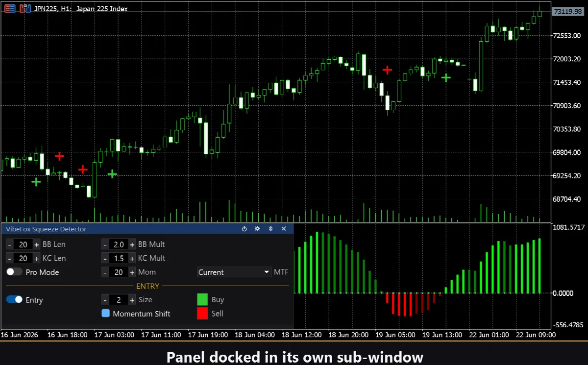Click the power icon in VibeFox panel header

pyautogui.click(x=245, y=229)
